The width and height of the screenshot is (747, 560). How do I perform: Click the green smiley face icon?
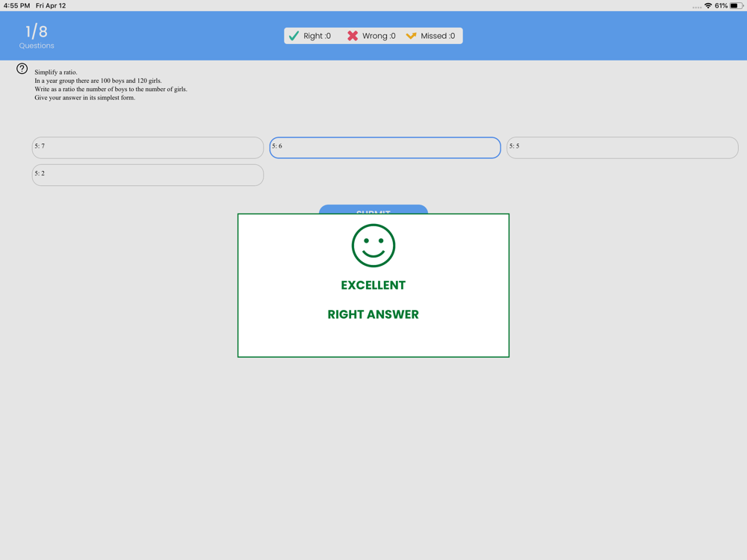pyautogui.click(x=373, y=246)
